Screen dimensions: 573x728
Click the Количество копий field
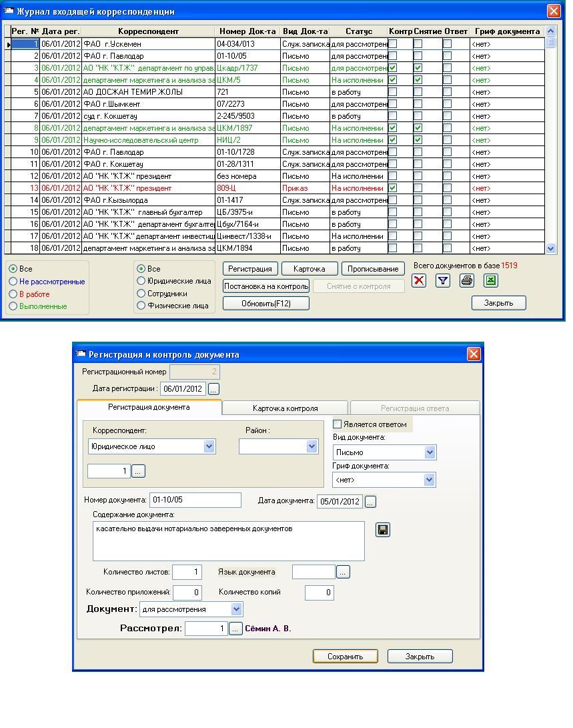320,593
